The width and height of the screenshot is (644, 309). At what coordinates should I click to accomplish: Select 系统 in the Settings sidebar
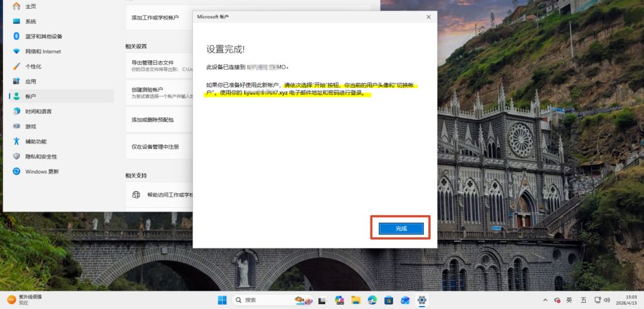coord(30,21)
